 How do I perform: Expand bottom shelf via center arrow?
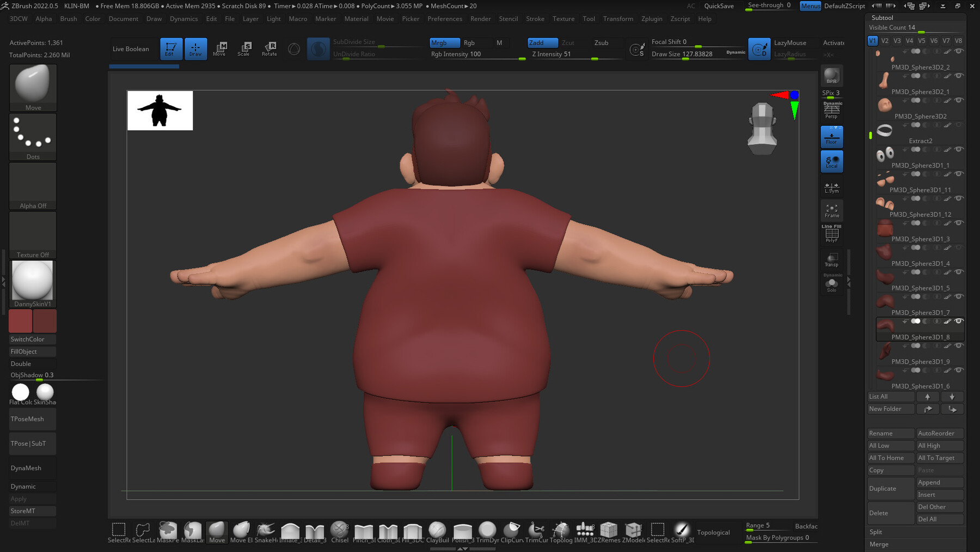tap(462, 549)
